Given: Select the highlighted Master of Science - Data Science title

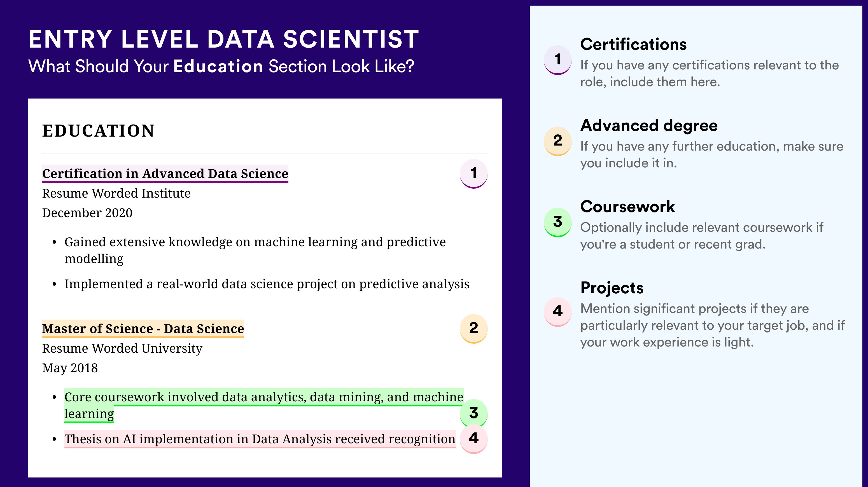Looking at the screenshot, I should (143, 329).
